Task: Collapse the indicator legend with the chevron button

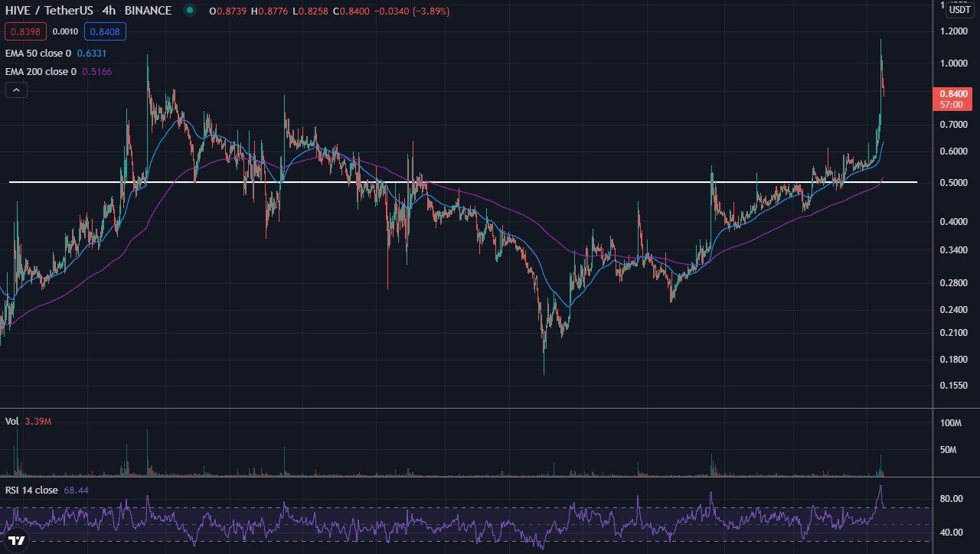Action: (x=16, y=90)
